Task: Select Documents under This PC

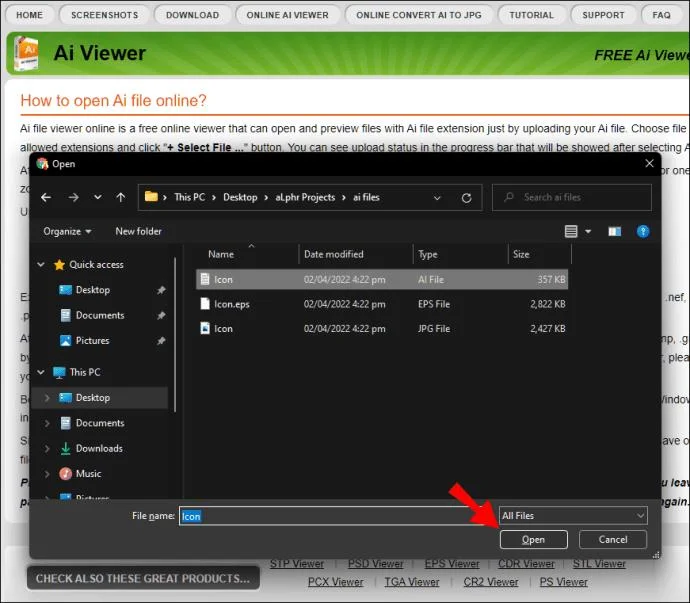Action: [100, 423]
